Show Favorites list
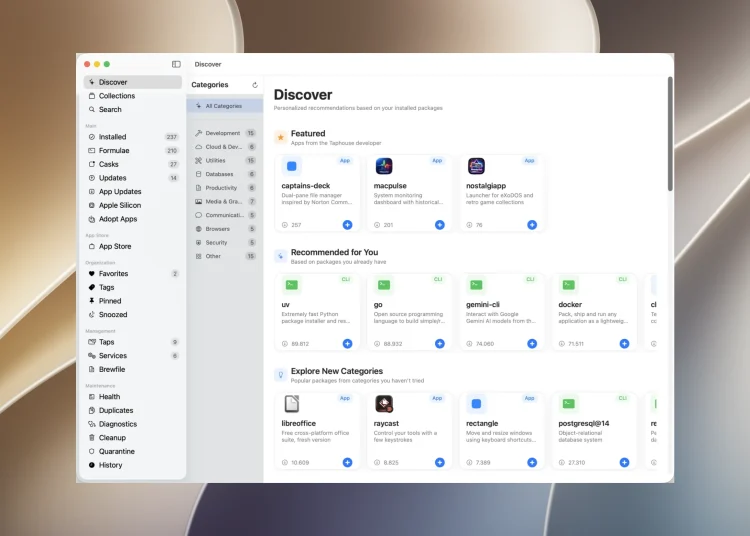The image size is (750, 536). tap(132, 273)
